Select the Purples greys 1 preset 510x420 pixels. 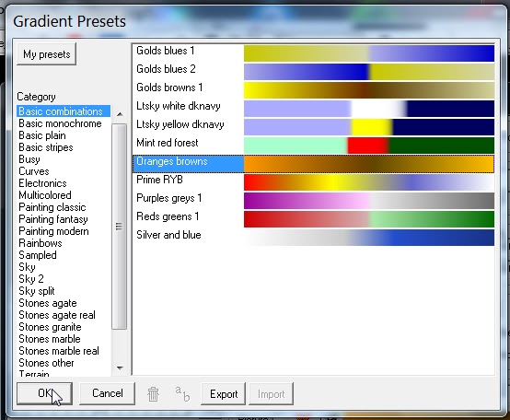click(x=313, y=201)
